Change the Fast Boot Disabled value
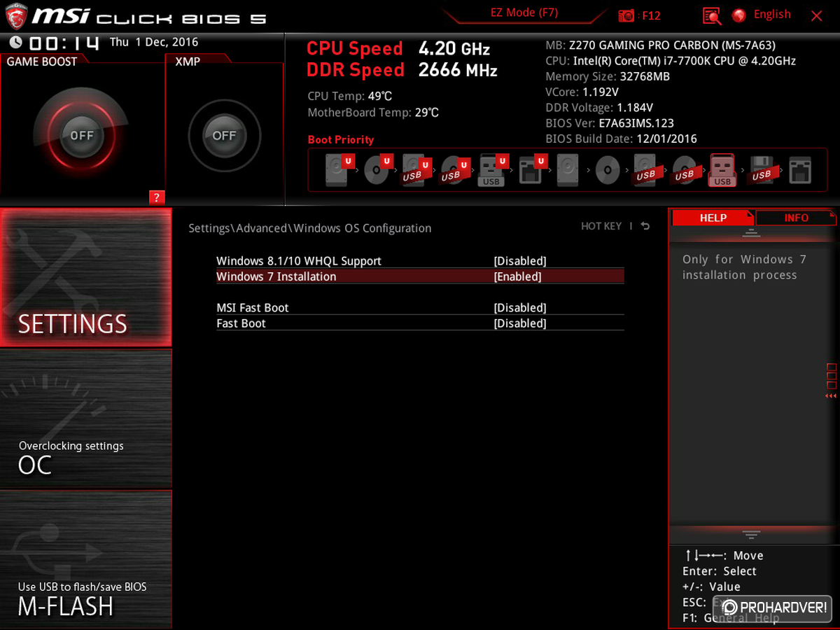 point(520,323)
